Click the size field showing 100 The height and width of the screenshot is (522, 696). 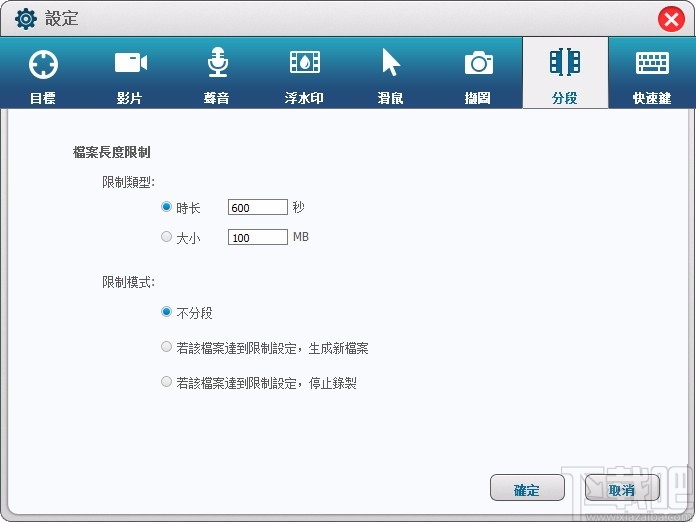[x=258, y=237]
